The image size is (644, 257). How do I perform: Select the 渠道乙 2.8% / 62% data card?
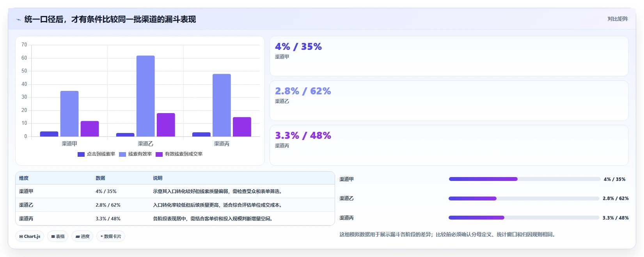[x=449, y=101]
